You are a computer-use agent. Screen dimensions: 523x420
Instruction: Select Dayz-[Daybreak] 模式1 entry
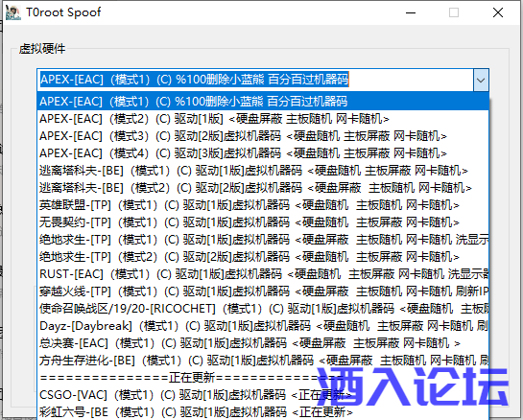263,326
